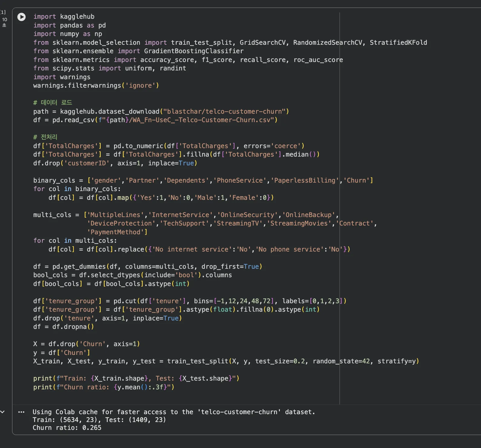
Task: Click the pd.get_dummies line
Action: coord(148,267)
